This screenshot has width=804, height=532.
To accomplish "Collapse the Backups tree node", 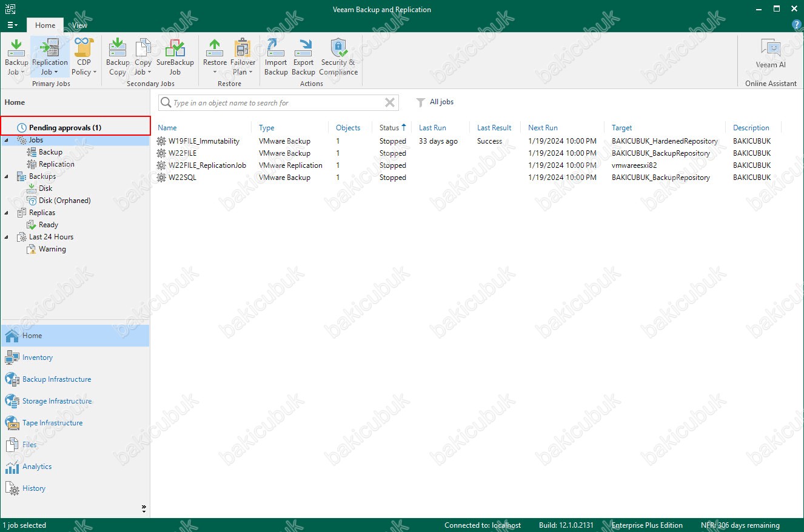I will (7, 176).
